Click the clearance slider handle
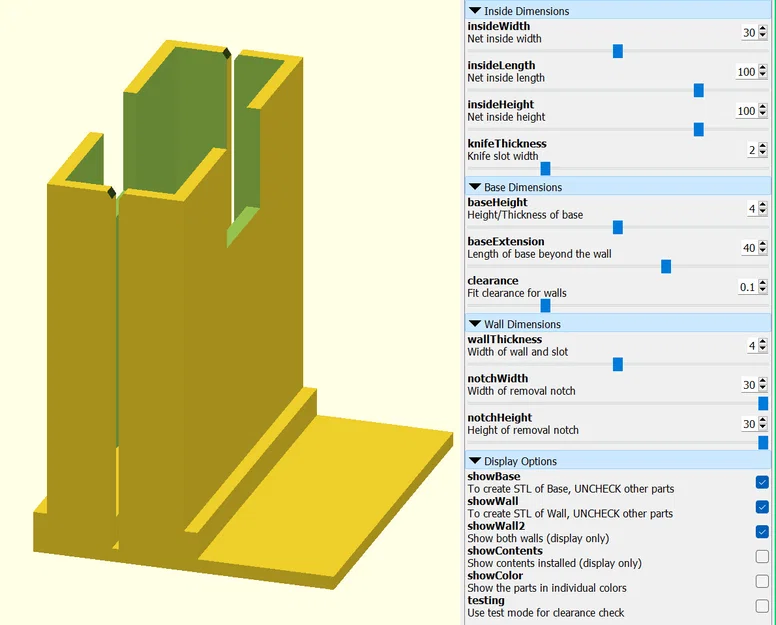This screenshot has height=625, width=776. [x=545, y=305]
